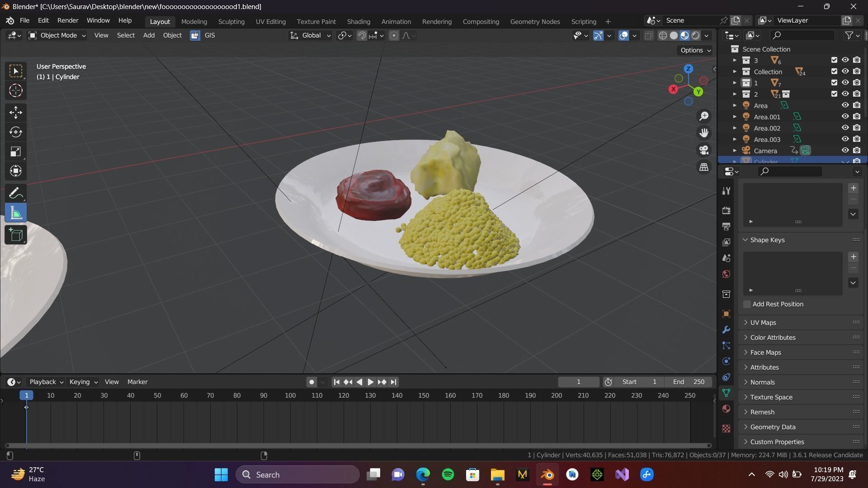Click the jump to end frame button
This screenshot has height=488, width=868.
point(394,382)
